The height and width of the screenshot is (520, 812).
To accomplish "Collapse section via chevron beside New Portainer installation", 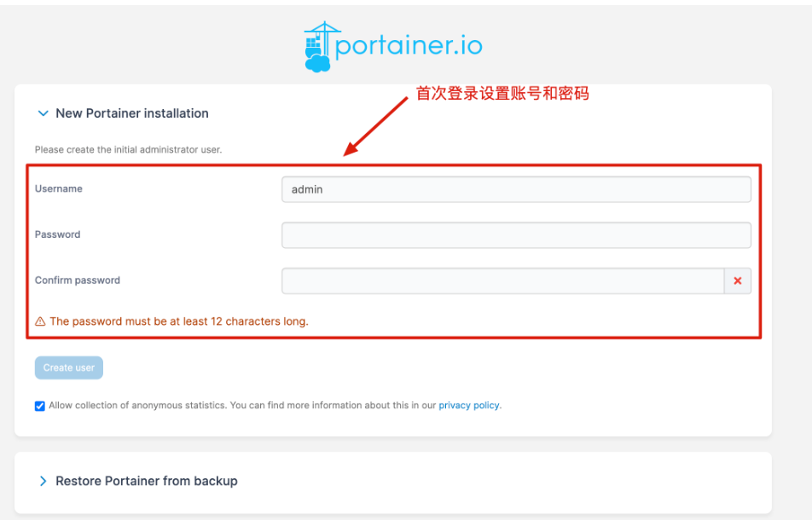I will pyautogui.click(x=43, y=113).
